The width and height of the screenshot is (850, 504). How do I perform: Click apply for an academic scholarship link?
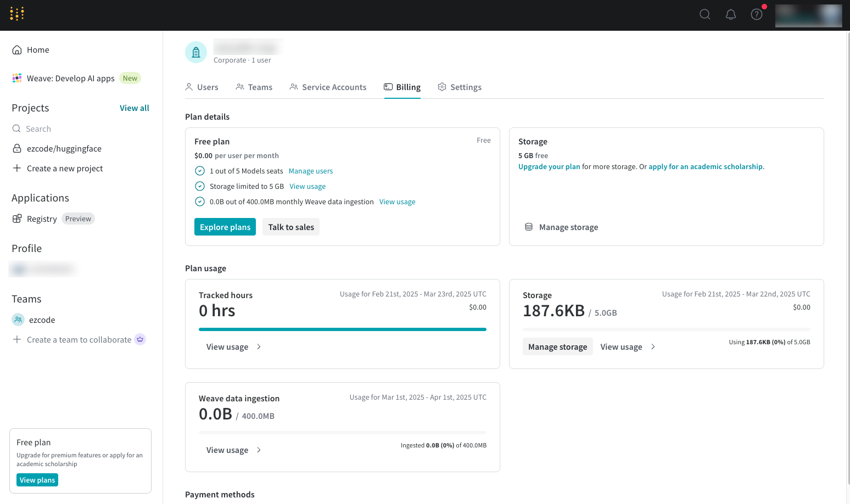pos(706,167)
